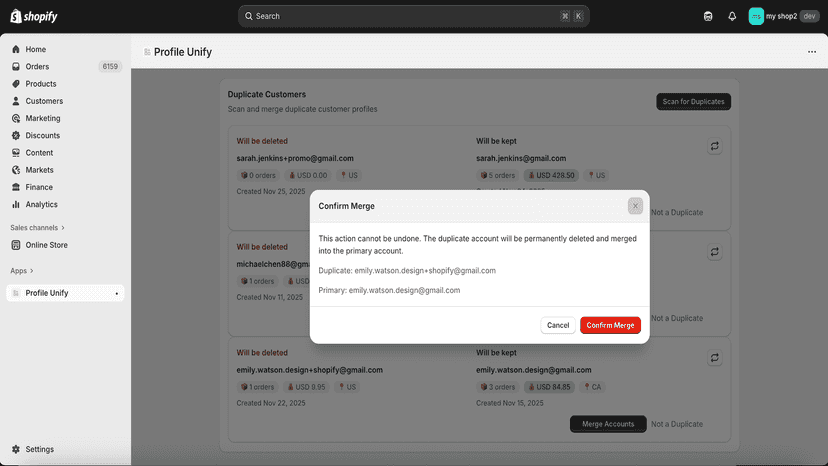Swap accounts icon for michaelchen88 pair
Viewport: 828px width, 466px height.
(x=714, y=252)
